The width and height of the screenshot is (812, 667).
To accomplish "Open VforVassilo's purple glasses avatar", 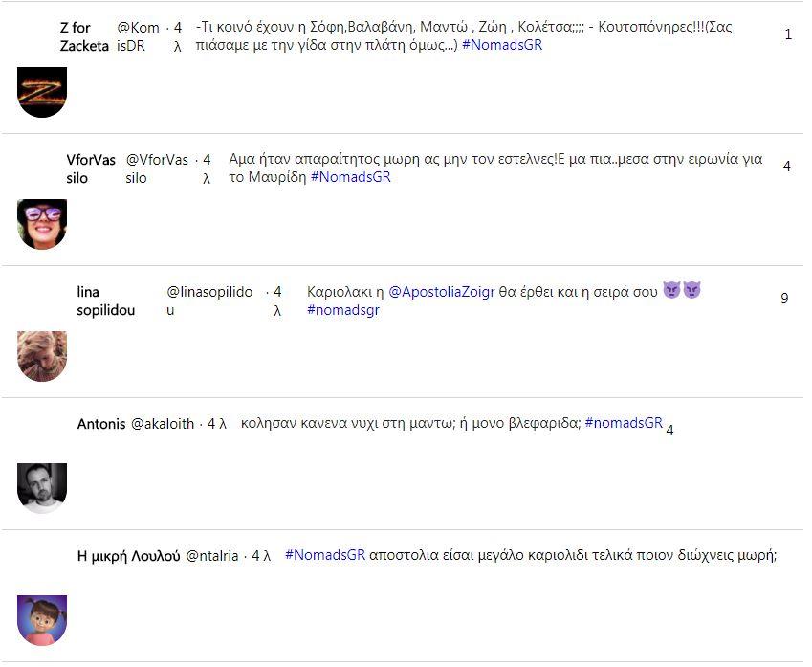I will [42, 224].
